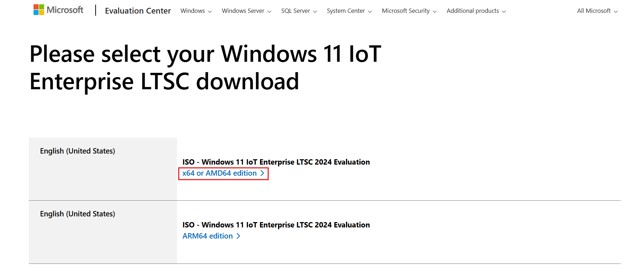This screenshot has height=276, width=644.
Task: Open the Additional products menu
Action: 473,11
